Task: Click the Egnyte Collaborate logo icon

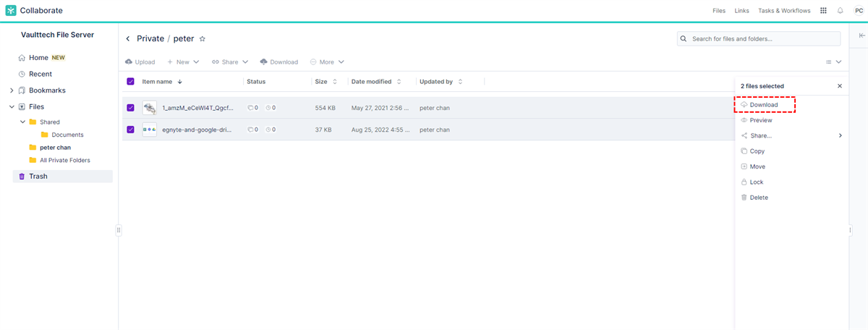Action: (x=11, y=11)
